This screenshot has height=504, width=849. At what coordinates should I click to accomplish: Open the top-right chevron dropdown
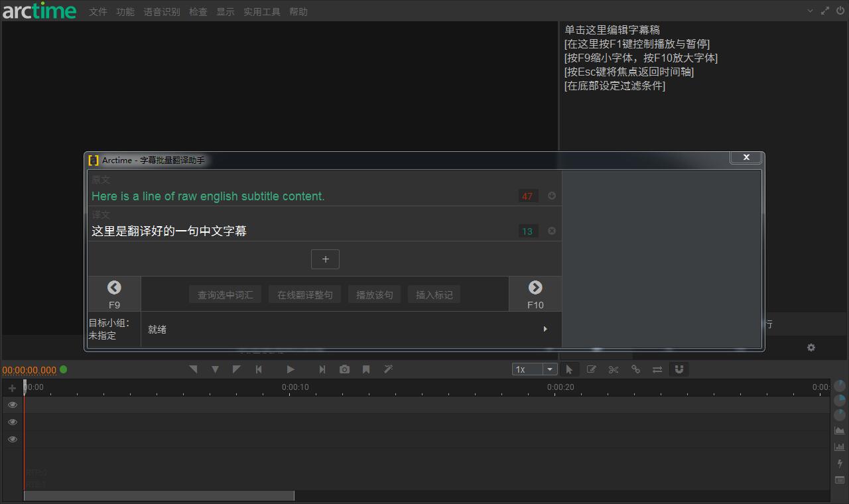(810, 11)
